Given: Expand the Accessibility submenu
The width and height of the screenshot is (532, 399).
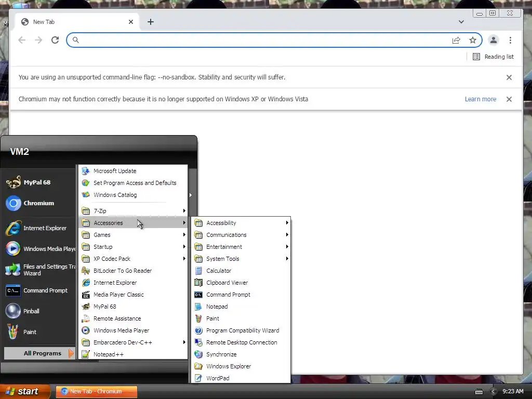Looking at the screenshot, I should (241, 223).
